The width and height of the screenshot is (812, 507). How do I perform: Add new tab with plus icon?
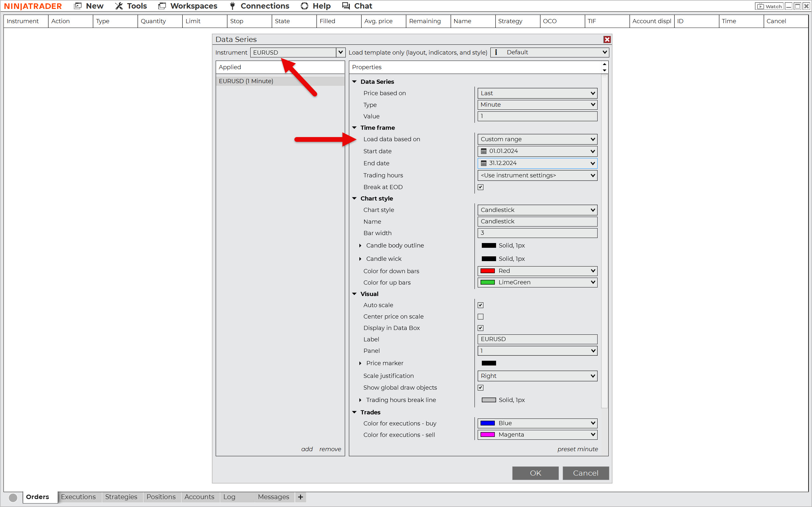[x=300, y=497]
